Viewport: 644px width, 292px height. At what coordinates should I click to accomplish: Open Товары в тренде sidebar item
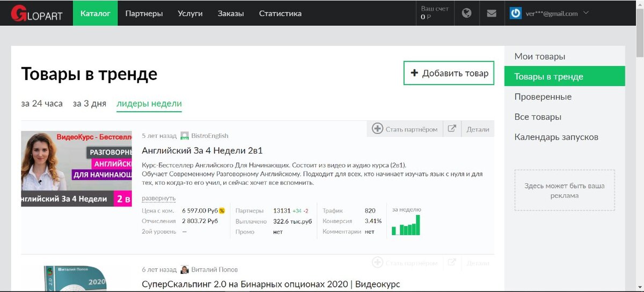[565, 76]
